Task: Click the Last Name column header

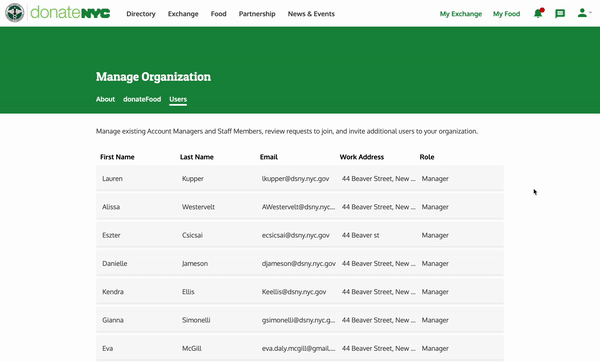Action: click(197, 157)
